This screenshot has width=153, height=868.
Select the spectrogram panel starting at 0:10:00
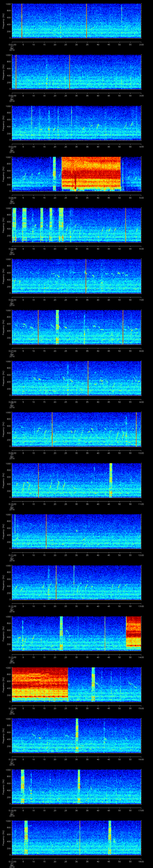click(77, 481)
